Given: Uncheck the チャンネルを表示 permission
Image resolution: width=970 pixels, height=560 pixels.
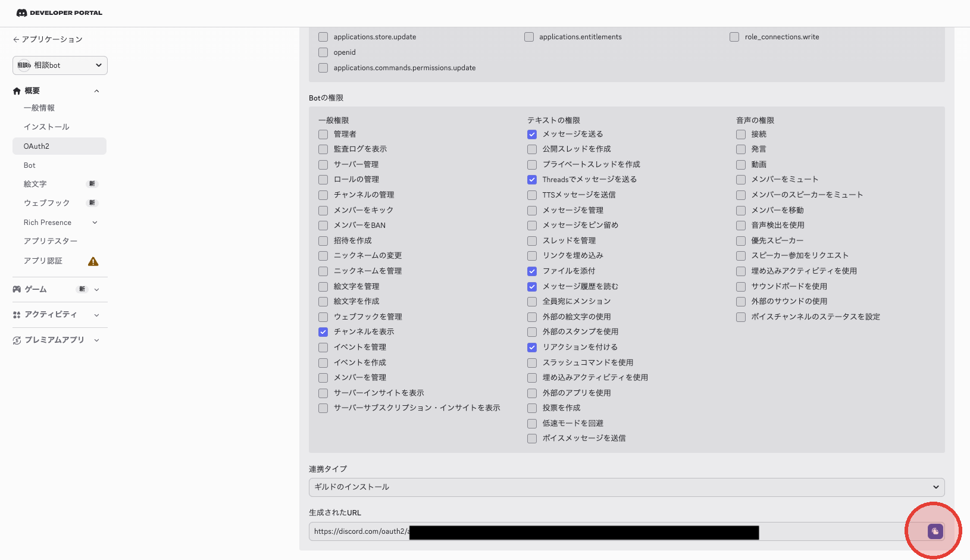Looking at the screenshot, I should 323,332.
